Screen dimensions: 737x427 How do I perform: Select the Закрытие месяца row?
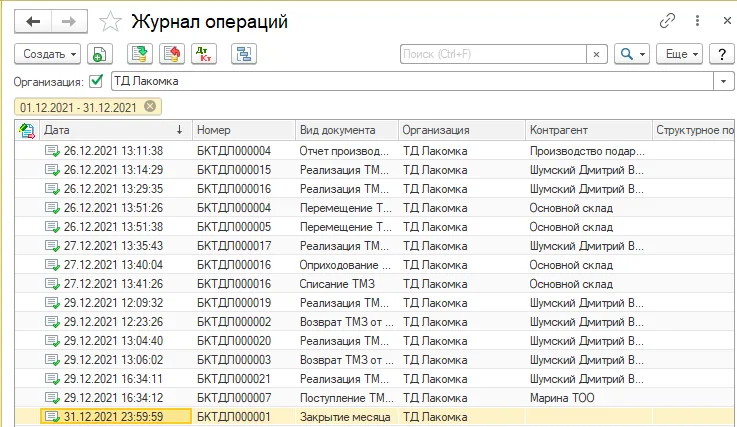coord(374,417)
